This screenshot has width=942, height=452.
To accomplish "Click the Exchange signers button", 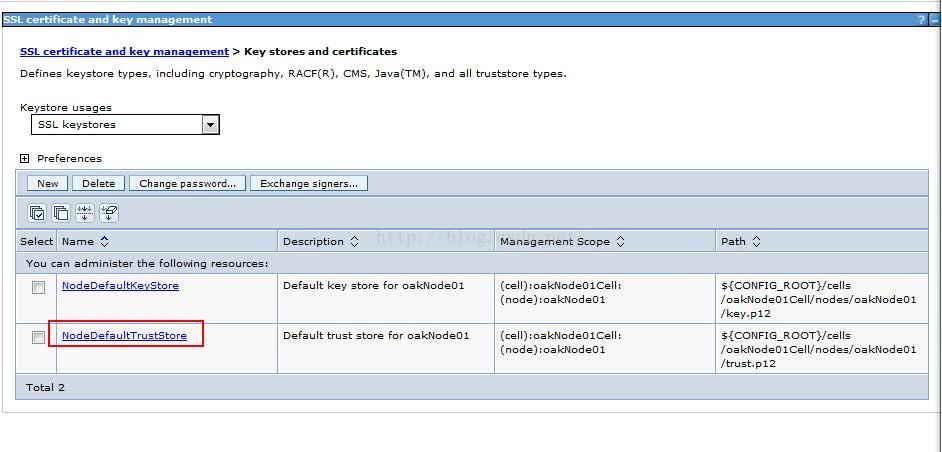I will pos(308,183).
